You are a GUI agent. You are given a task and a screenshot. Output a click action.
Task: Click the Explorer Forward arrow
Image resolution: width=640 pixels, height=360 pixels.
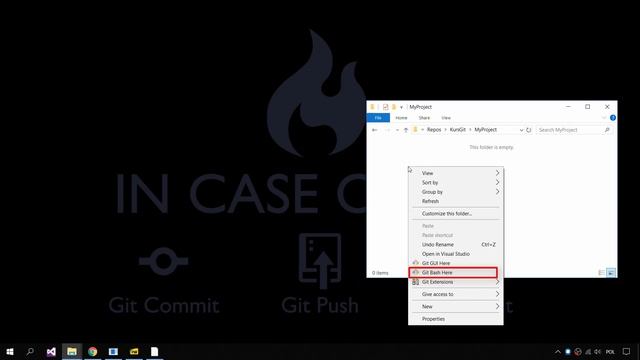(x=387, y=130)
